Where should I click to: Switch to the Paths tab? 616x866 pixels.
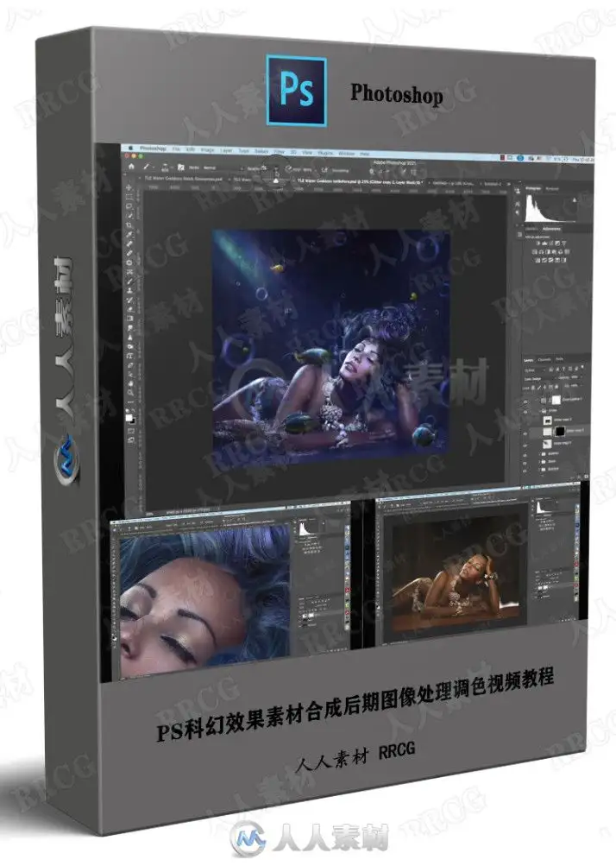tap(559, 359)
